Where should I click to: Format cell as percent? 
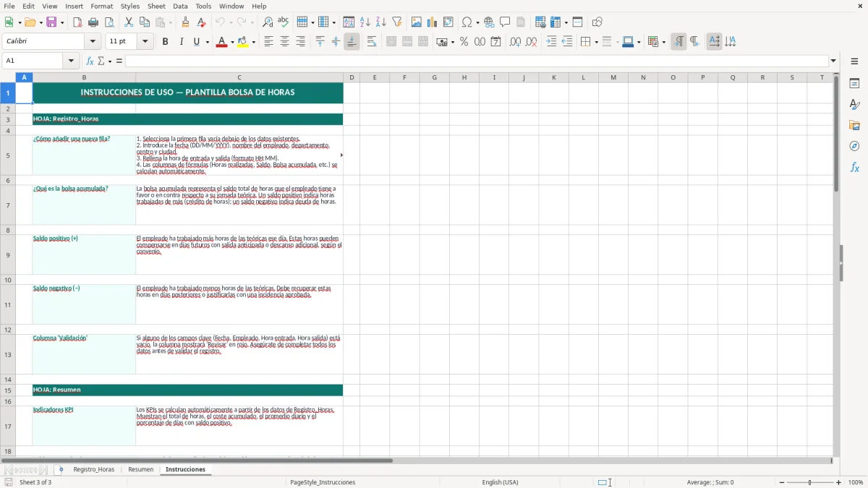[x=464, y=42]
